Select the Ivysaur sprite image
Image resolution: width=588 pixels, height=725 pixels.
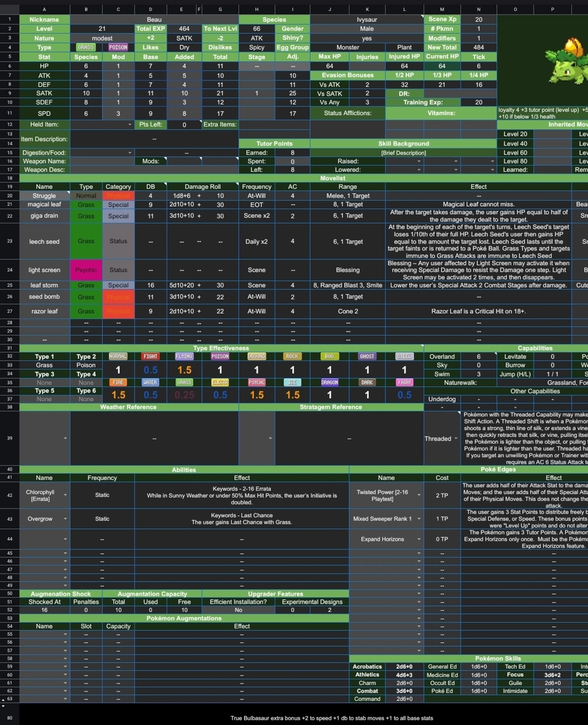coord(567,61)
